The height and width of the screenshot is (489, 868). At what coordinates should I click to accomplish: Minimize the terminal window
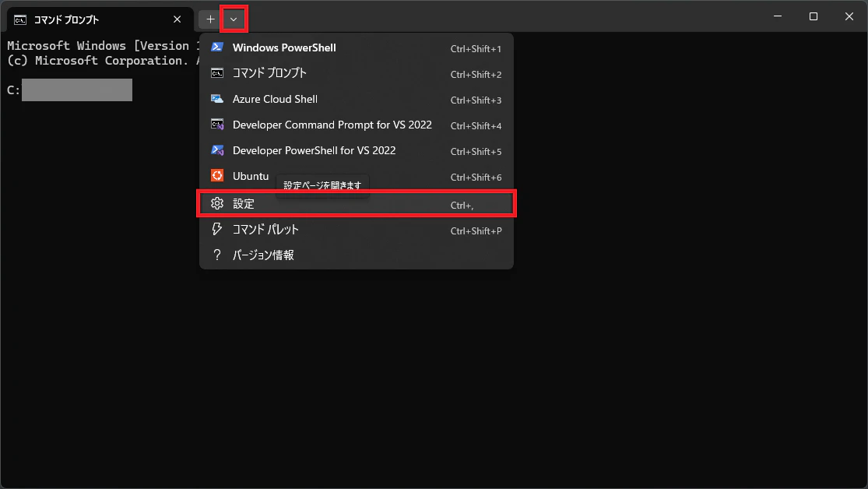tap(778, 16)
